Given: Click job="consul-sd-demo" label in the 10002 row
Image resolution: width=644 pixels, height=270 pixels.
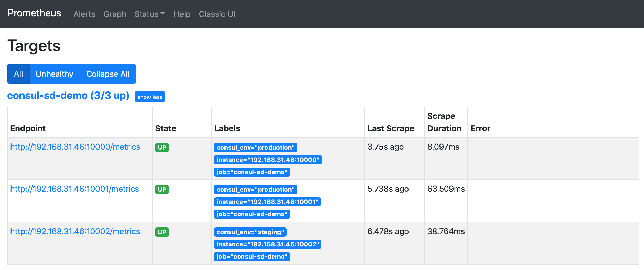Looking at the screenshot, I should [252, 257].
